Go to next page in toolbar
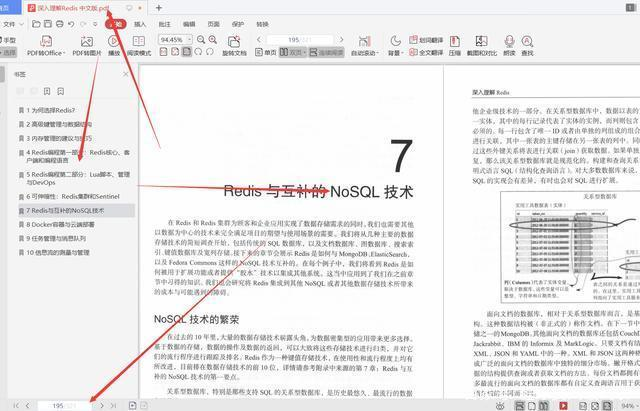Image resolution: width=640 pixels, height=411 pixels. (x=341, y=40)
